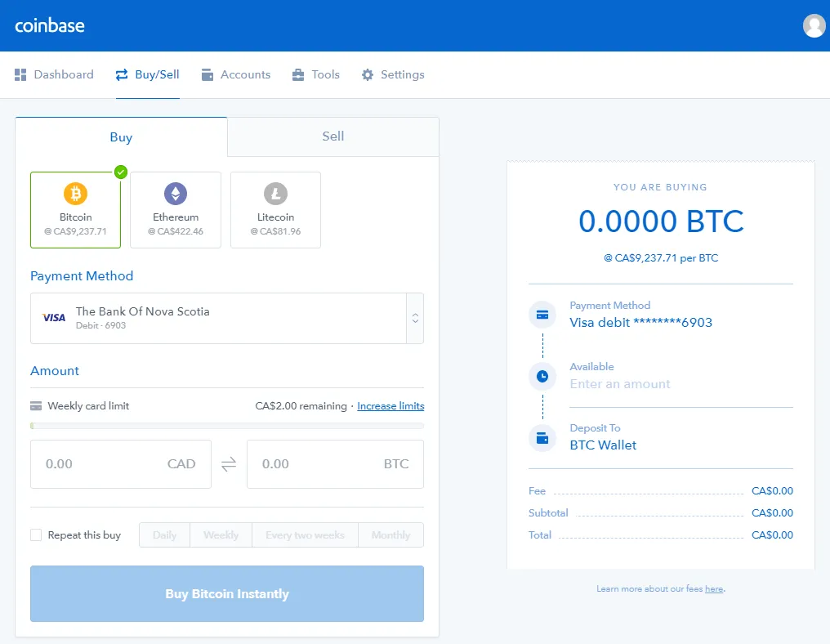The width and height of the screenshot is (830, 644).
Task: Click 'Visa debit ********6903' text
Action: [x=641, y=323]
